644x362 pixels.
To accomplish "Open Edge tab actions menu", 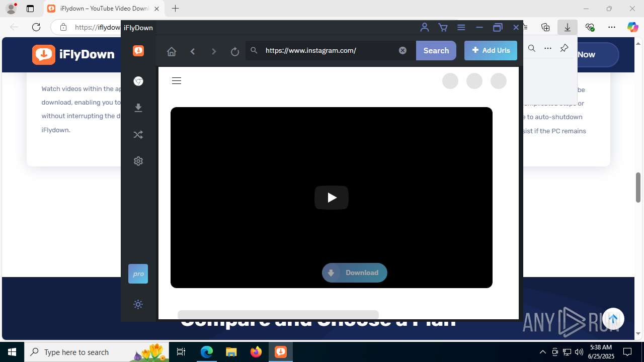I will [30, 9].
